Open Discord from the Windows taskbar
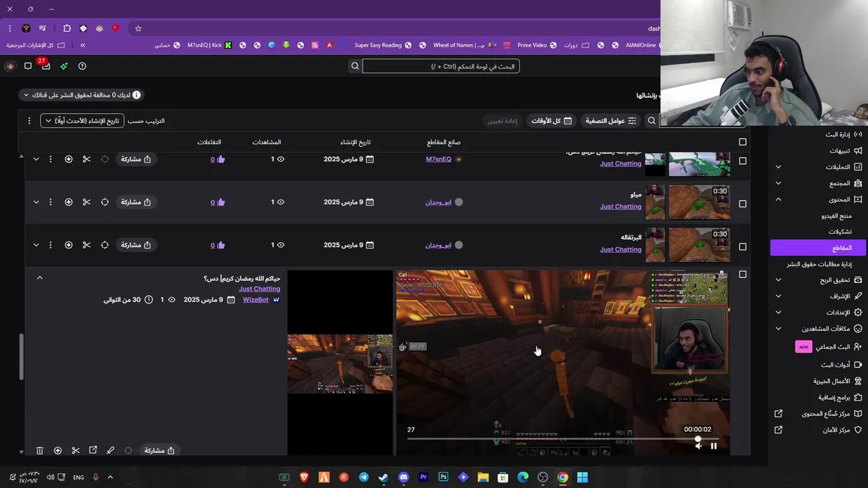Image resolution: width=868 pixels, height=488 pixels. click(403, 477)
